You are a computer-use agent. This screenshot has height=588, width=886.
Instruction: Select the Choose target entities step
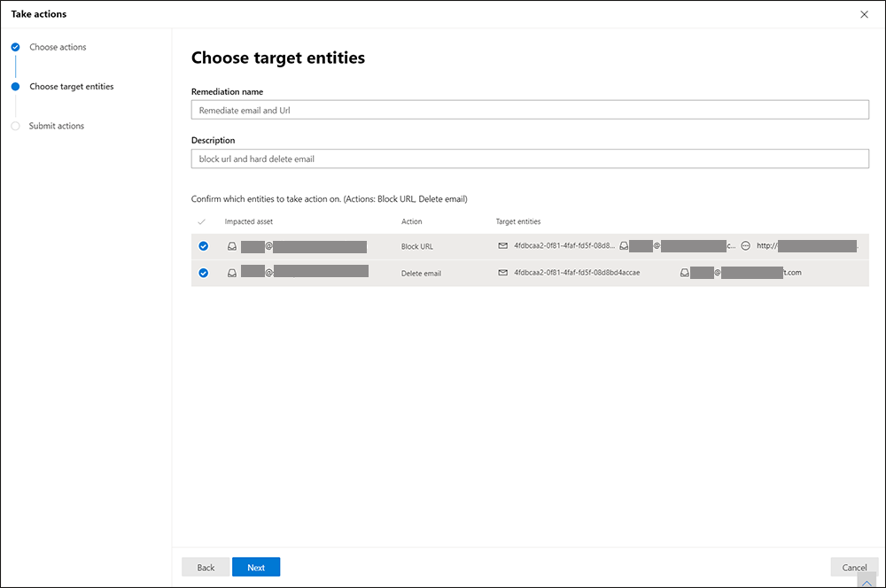coord(71,87)
